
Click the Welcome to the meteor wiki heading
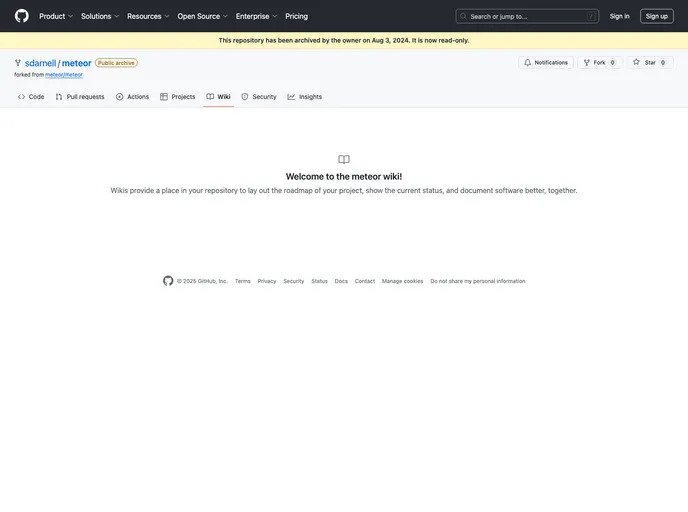[x=344, y=176]
